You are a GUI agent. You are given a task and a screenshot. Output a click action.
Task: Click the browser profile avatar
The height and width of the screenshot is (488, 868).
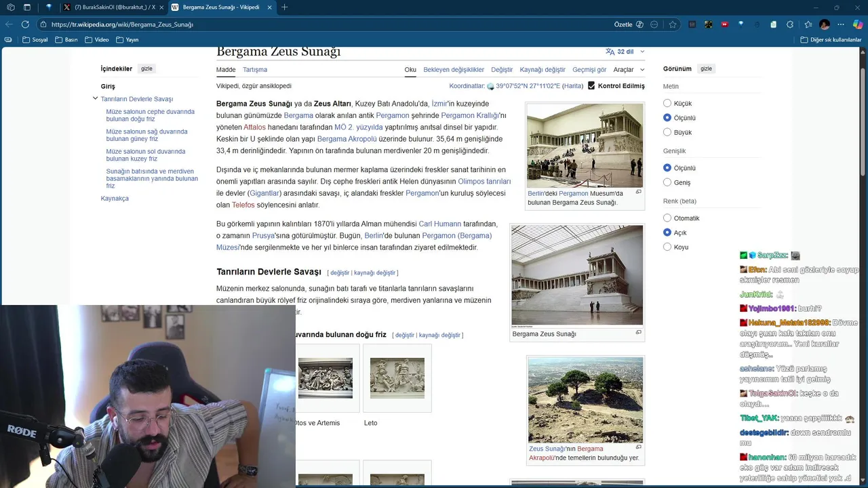click(825, 24)
